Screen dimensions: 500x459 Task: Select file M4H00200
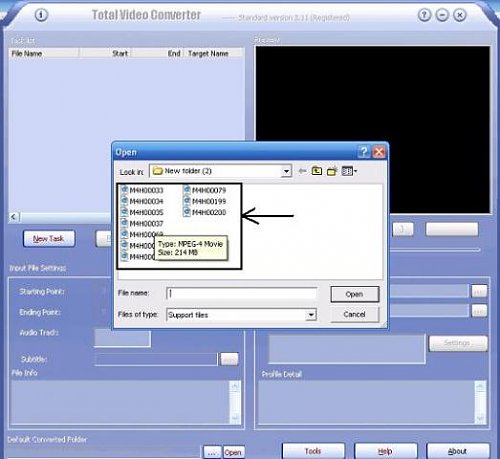(205, 212)
